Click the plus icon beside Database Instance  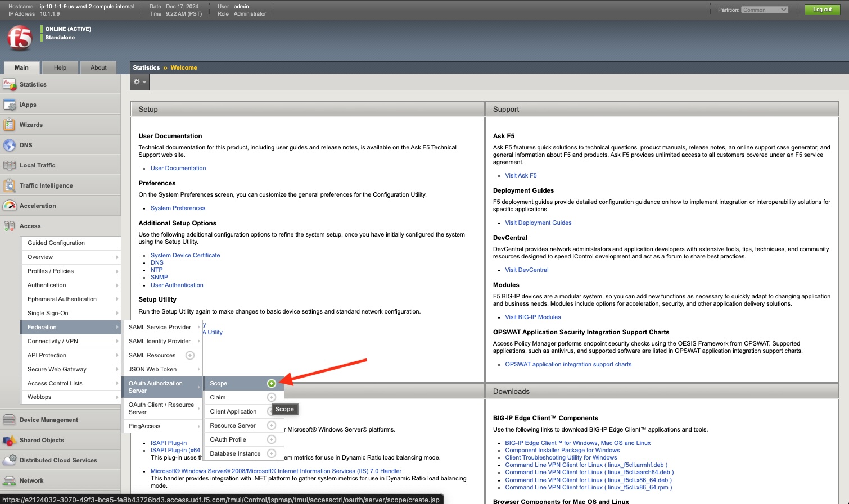click(x=272, y=453)
